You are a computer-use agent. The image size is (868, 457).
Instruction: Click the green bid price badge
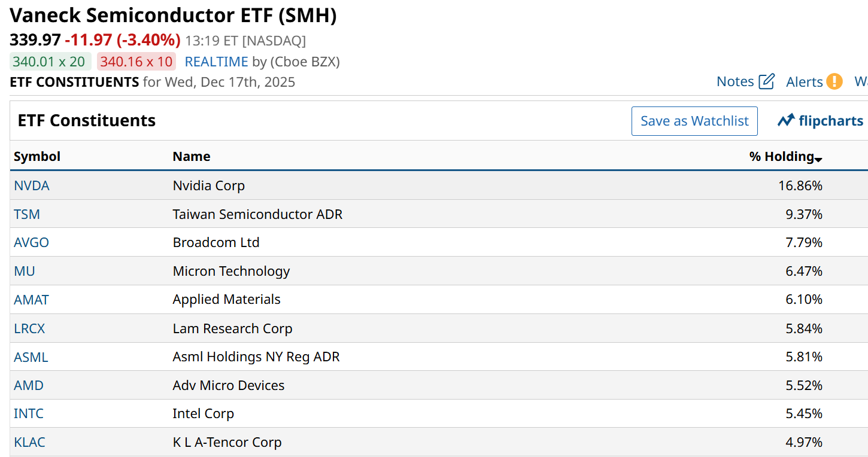[50, 62]
